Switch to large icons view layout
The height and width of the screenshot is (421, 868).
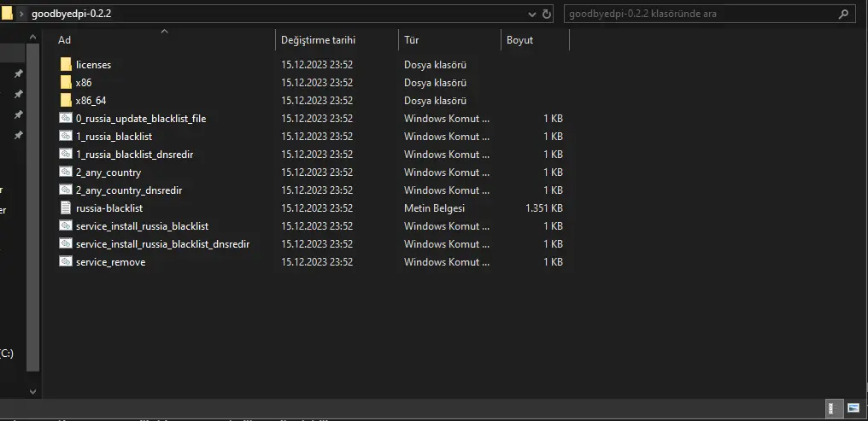coord(853,408)
